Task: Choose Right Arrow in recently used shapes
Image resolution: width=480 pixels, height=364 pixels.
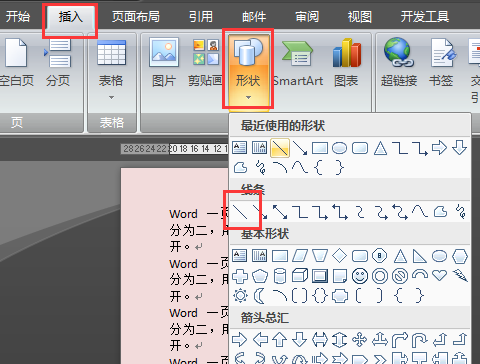Action: (439, 147)
